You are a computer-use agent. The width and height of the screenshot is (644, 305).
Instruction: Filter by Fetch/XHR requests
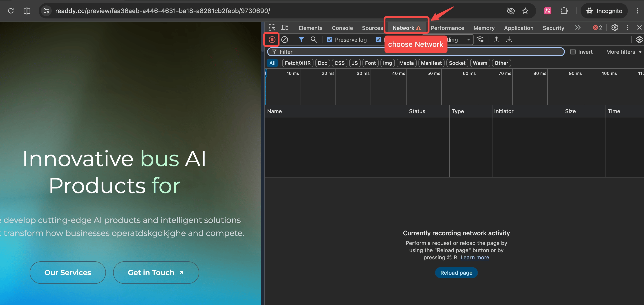coord(297,63)
